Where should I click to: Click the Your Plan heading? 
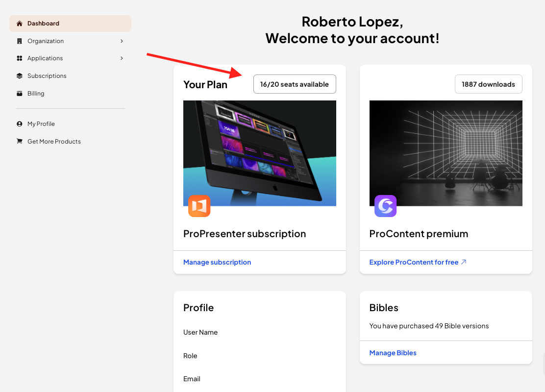pos(205,84)
